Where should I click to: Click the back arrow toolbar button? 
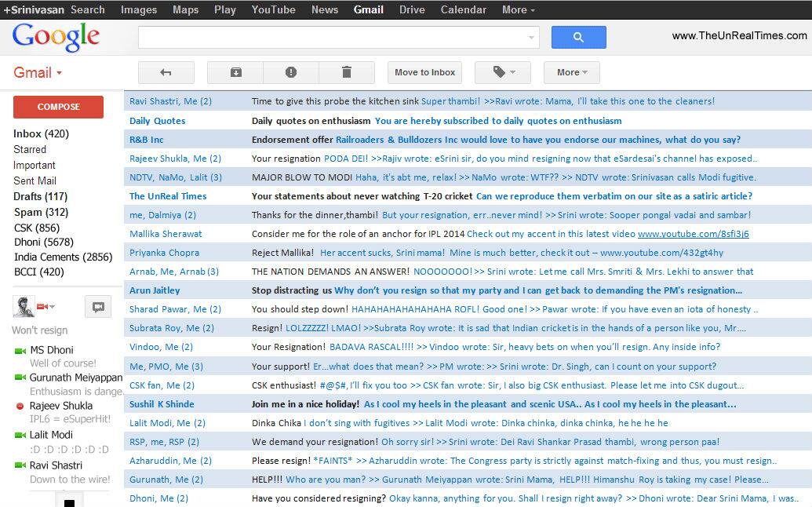pyautogui.click(x=166, y=72)
